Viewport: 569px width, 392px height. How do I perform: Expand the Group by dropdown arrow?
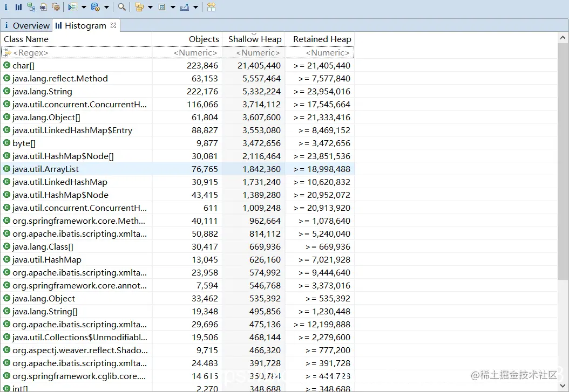[150, 7]
